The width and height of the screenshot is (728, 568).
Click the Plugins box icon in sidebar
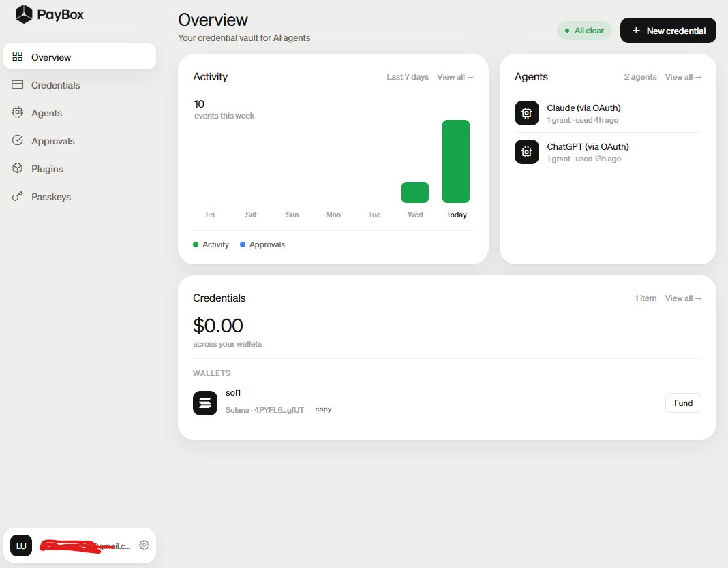pyautogui.click(x=18, y=168)
